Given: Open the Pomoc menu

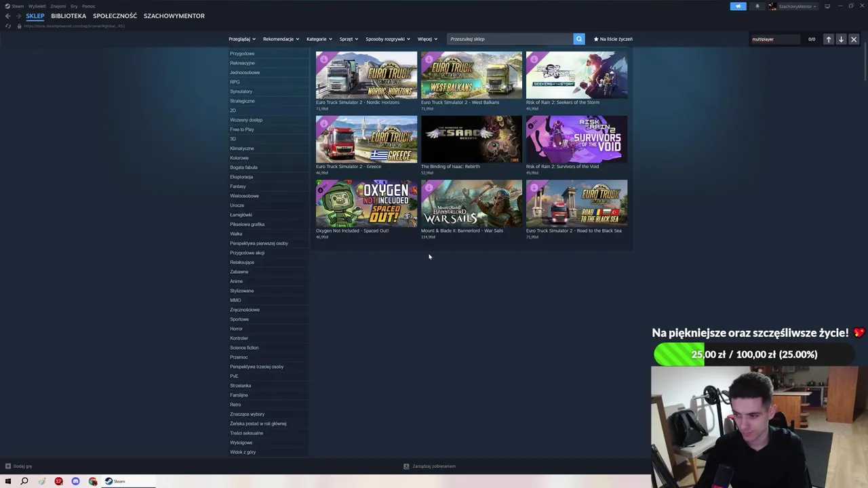Looking at the screenshot, I should tap(88, 6).
